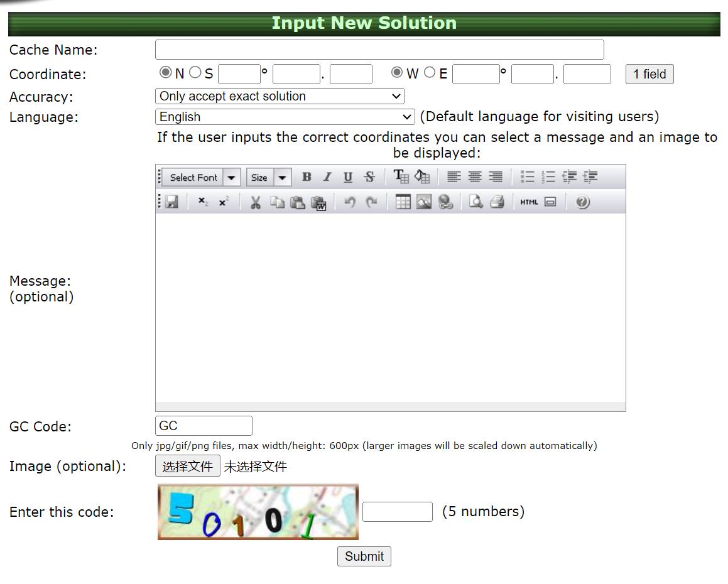Click the undo icon

pos(350,202)
